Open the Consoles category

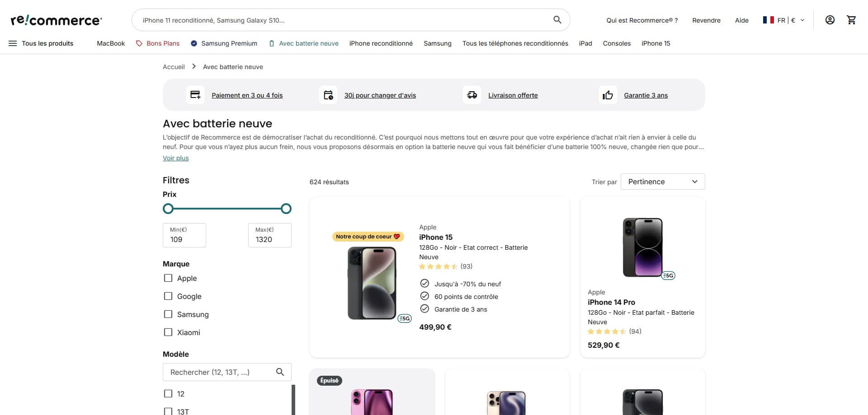tap(617, 43)
